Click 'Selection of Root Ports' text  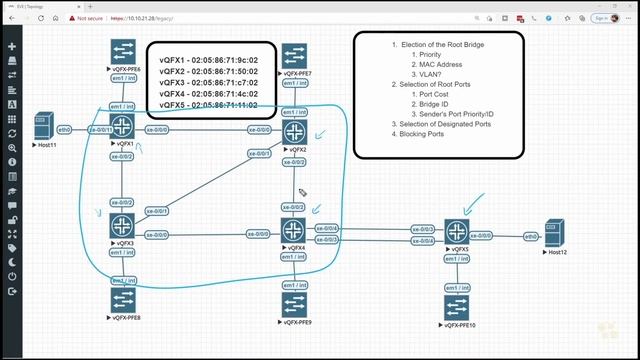point(435,84)
